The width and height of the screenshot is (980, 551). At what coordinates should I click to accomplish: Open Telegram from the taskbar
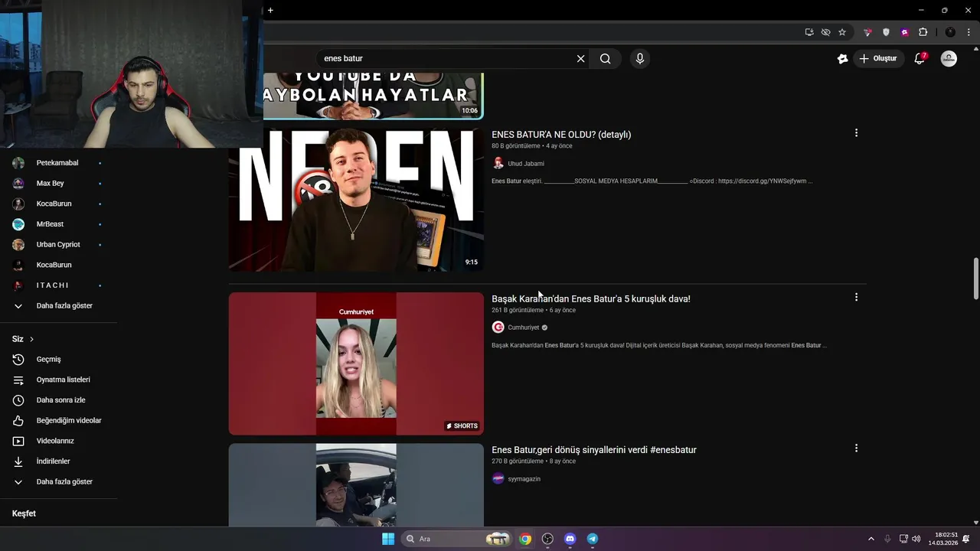tap(593, 539)
